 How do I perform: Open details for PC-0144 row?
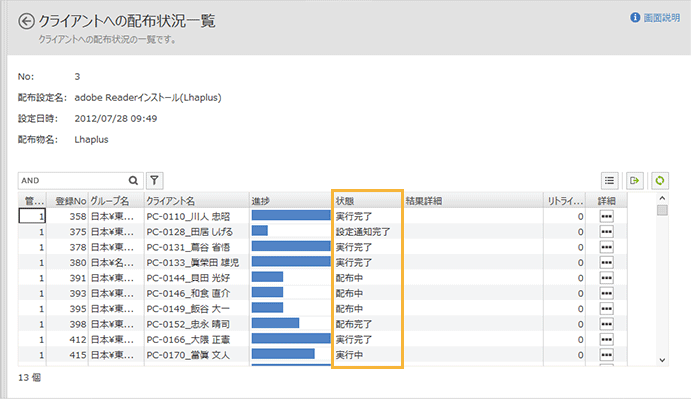(x=606, y=278)
